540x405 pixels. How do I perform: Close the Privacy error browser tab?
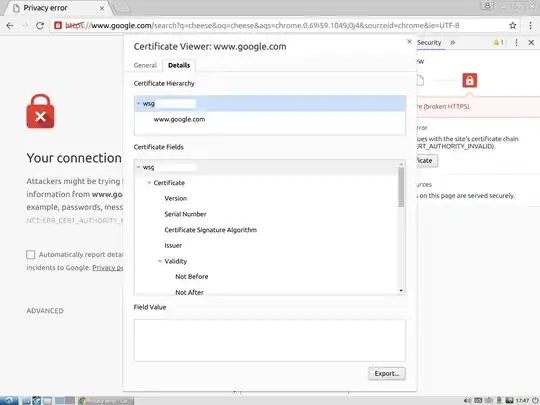[x=102, y=8]
